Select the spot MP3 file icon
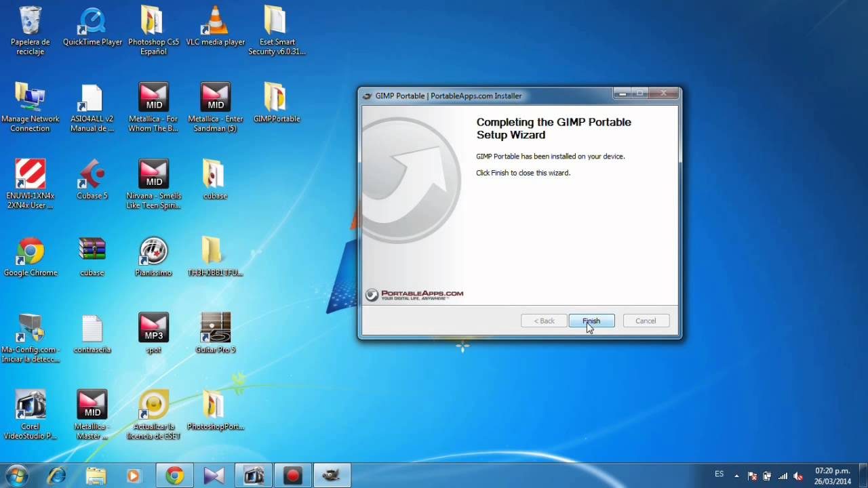The height and width of the screenshot is (488, 868). point(153,334)
